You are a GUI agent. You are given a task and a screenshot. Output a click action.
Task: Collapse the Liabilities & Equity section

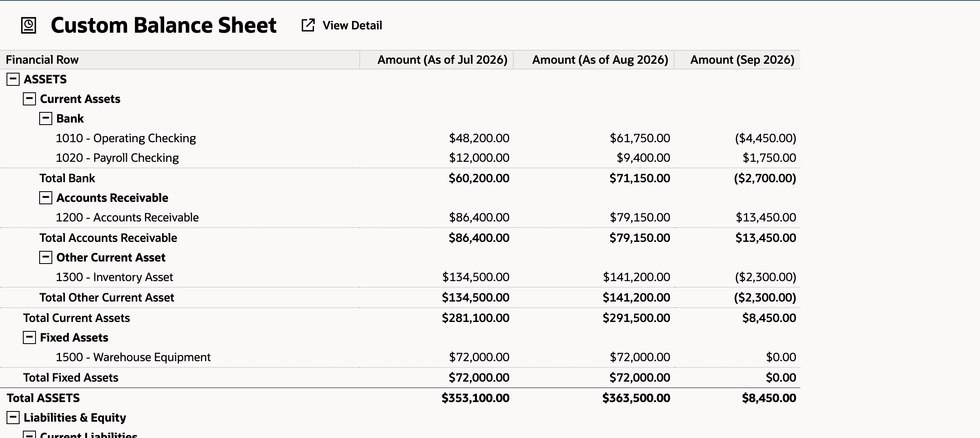pyautogui.click(x=13, y=418)
